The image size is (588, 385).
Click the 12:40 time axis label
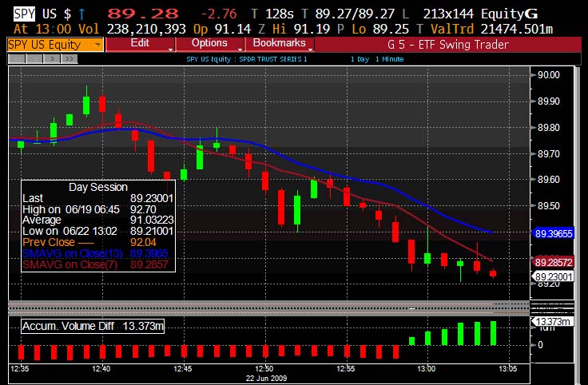pyautogui.click(x=101, y=369)
